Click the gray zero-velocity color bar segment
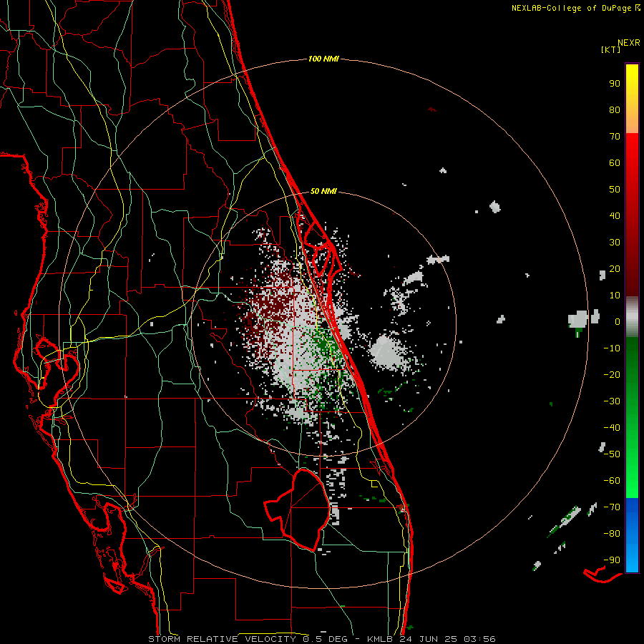Viewport: 644px width, 644px height. point(632,317)
